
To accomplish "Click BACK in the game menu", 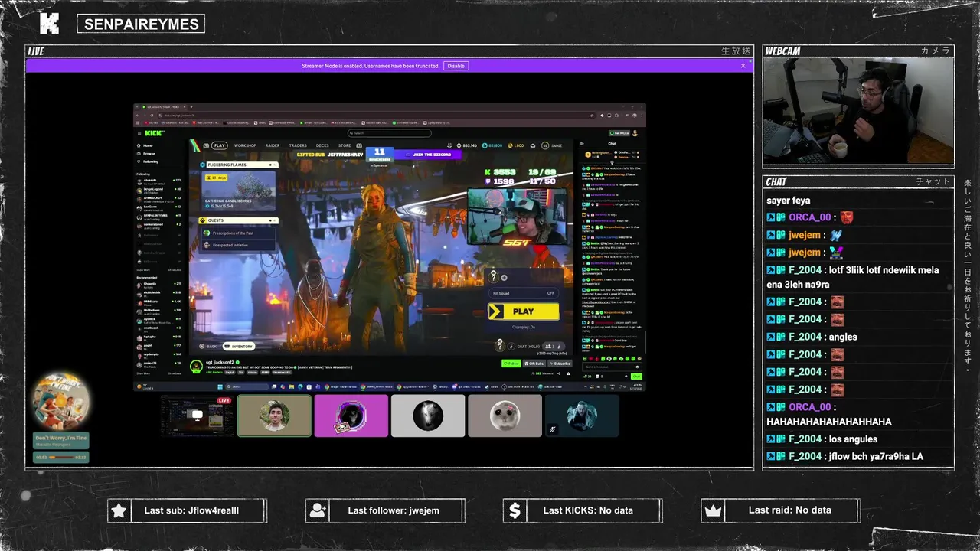I will click(x=208, y=347).
